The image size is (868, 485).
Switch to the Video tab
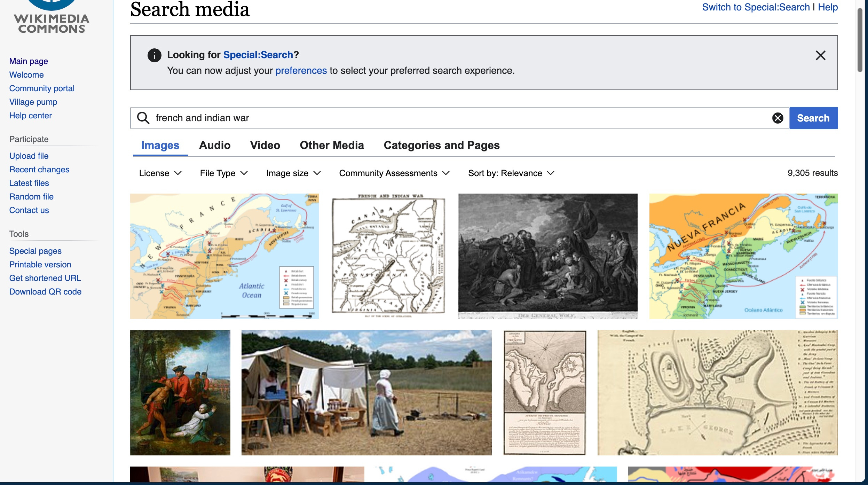[x=265, y=145]
